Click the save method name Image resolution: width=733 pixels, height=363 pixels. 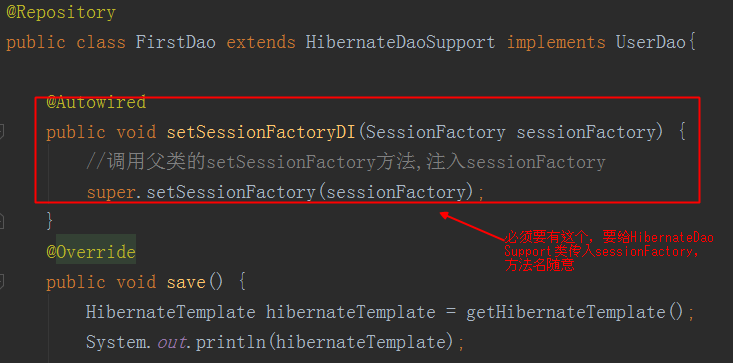pos(186,282)
